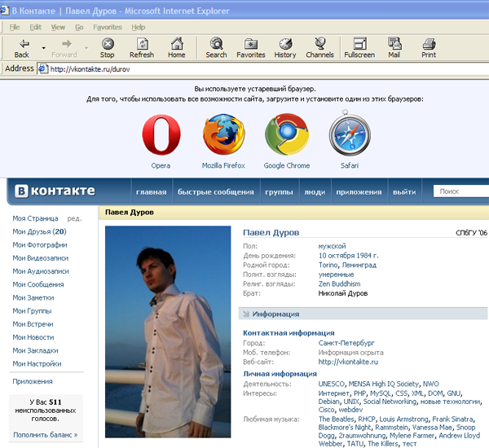Open Back button history dropdown arrow
The image size is (489, 448).
[44, 48]
